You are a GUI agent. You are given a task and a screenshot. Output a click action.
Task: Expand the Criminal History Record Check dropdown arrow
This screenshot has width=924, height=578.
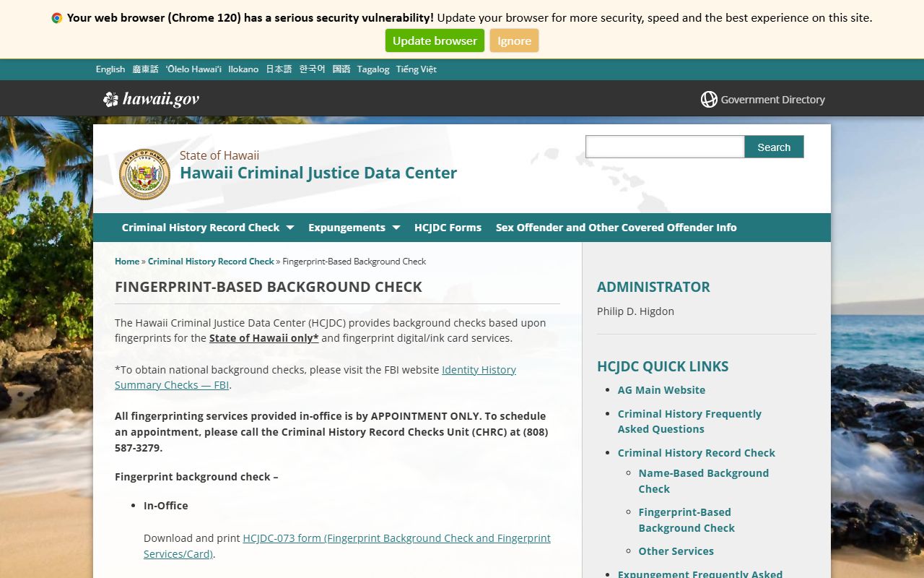pyautogui.click(x=290, y=228)
